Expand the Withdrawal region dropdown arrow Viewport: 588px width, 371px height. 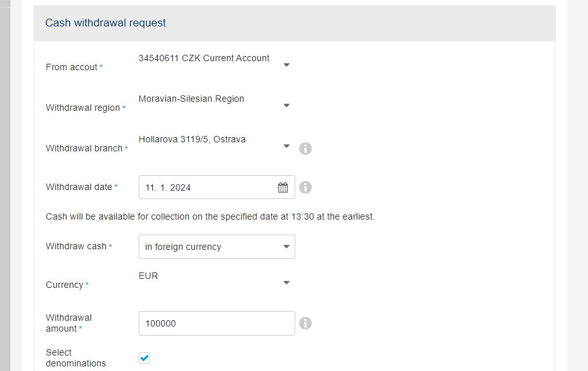286,105
